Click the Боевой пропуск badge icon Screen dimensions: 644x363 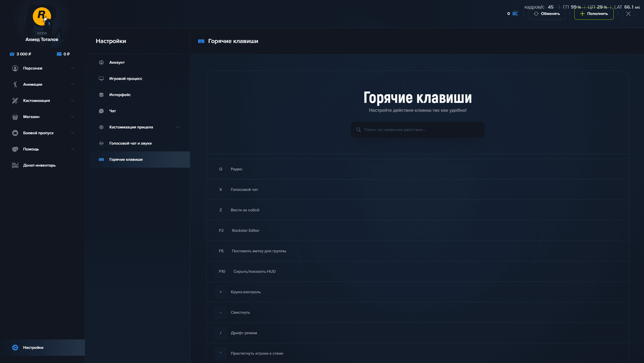(x=15, y=133)
